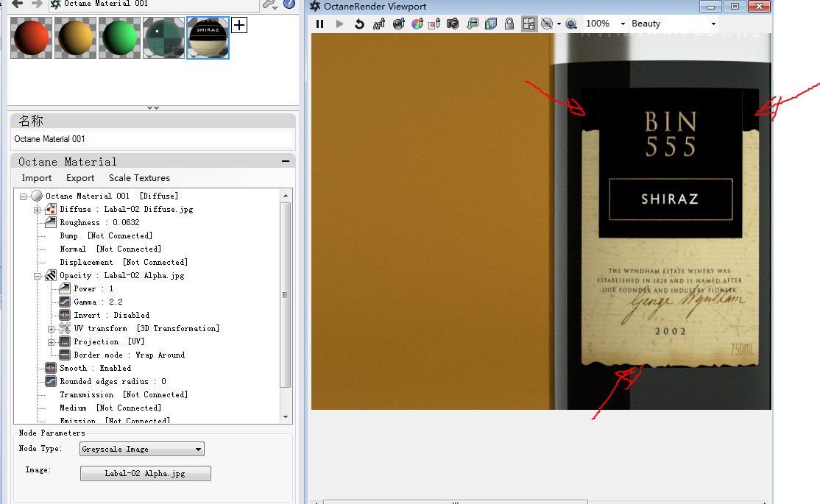Screen dimensions: 820x504
Task: Open the sub-sampling dropdown arrow
Action: pyautogui.click(x=559, y=24)
